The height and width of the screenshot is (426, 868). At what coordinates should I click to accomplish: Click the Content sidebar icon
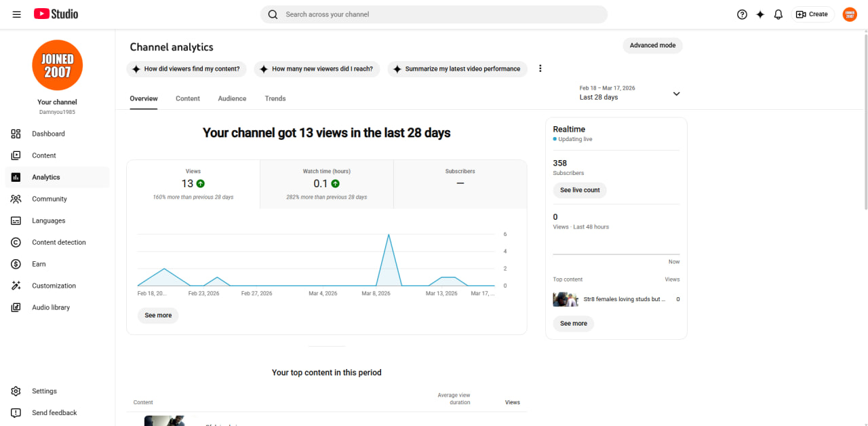point(16,155)
